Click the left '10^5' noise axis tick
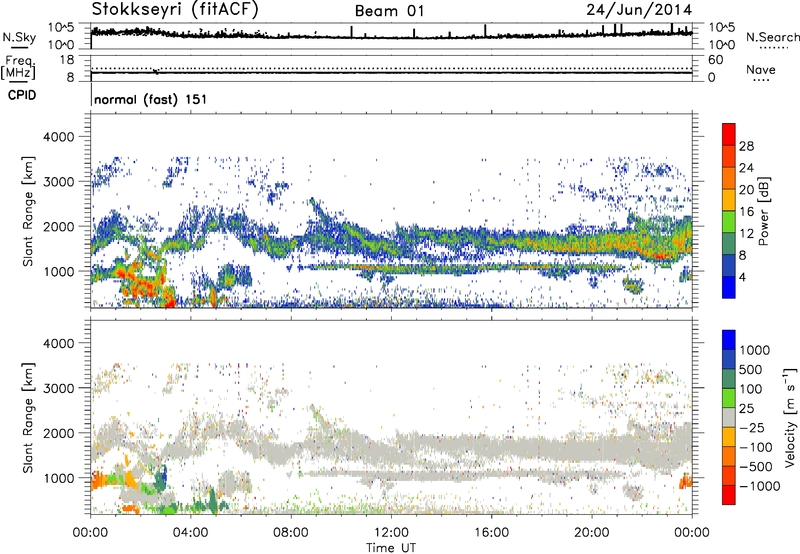The height and width of the screenshot is (554, 800). [61, 27]
